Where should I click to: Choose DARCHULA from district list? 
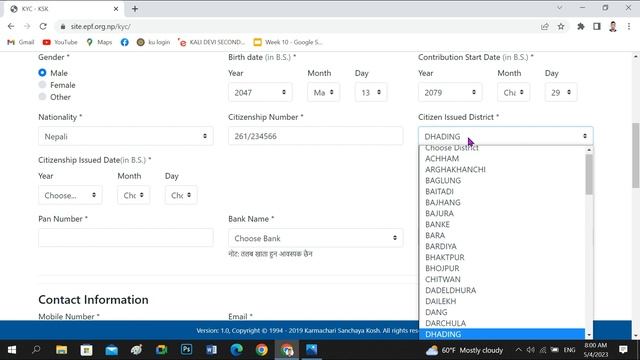(x=502, y=323)
